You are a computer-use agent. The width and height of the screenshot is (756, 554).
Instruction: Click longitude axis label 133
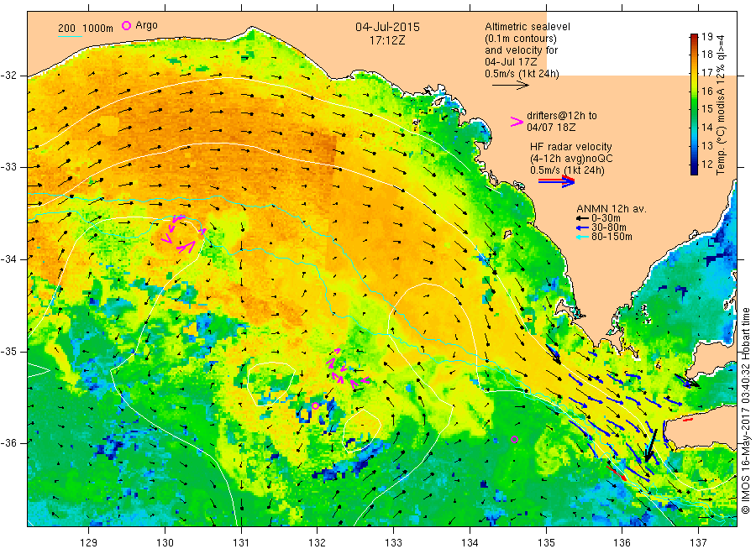click(x=393, y=543)
